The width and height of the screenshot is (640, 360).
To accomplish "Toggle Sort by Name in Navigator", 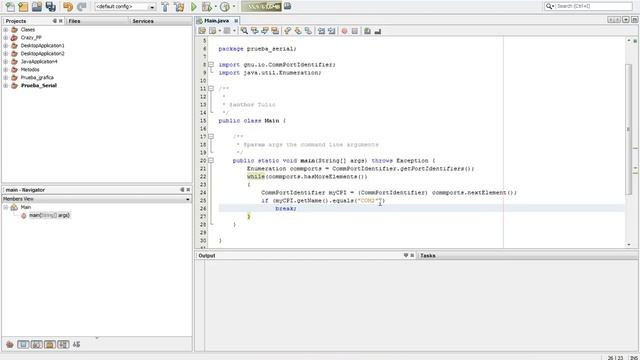I will (x=77, y=344).
